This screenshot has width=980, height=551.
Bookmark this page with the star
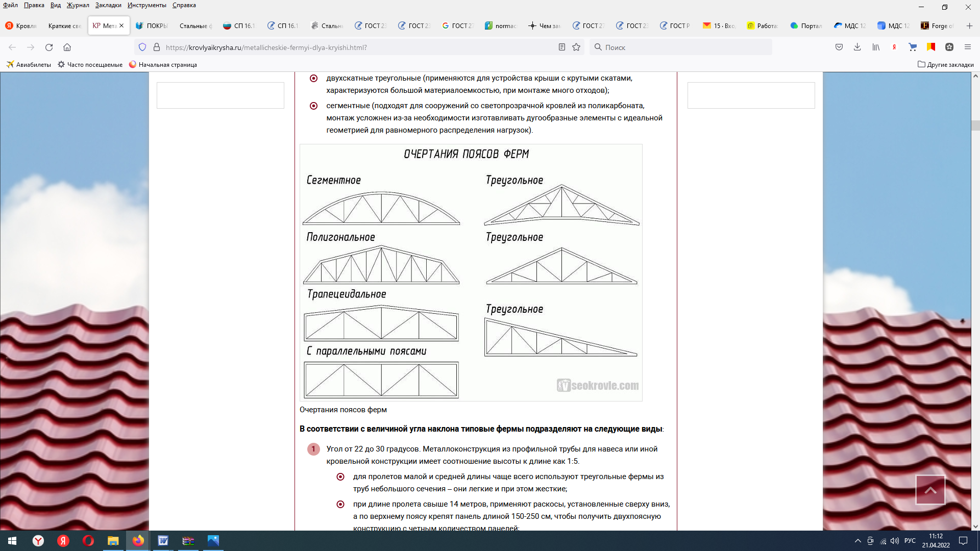(x=576, y=47)
